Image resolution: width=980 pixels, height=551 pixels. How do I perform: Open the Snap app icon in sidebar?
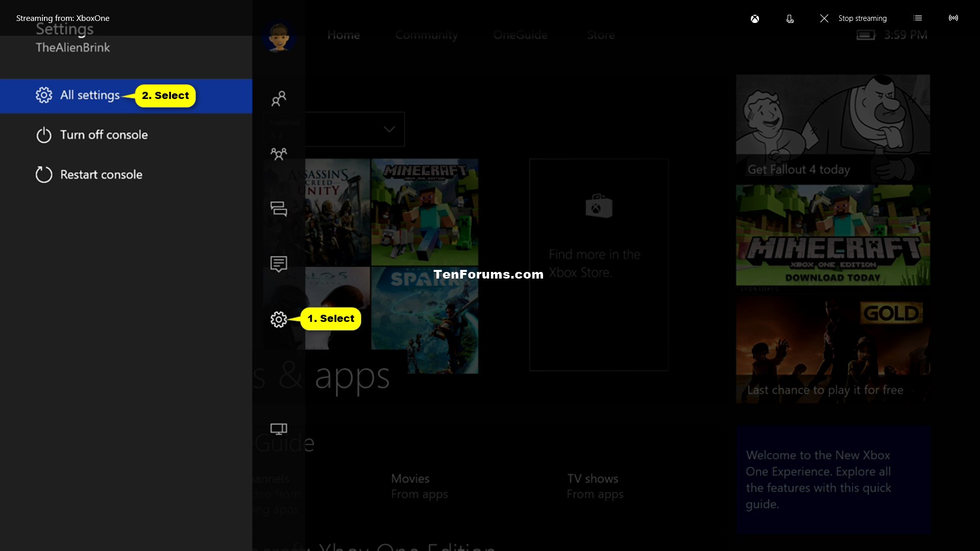(279, 429)
